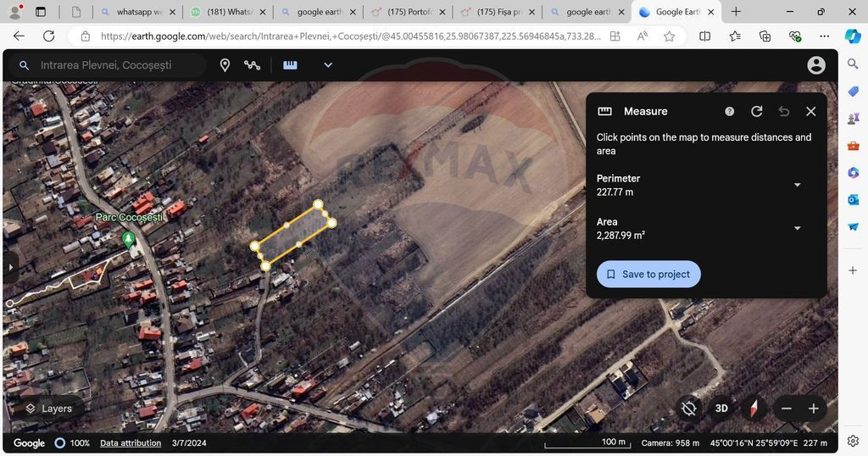The image size is (868, 456).
Task: Open the Data attribution link
Action: click(131, 443)
